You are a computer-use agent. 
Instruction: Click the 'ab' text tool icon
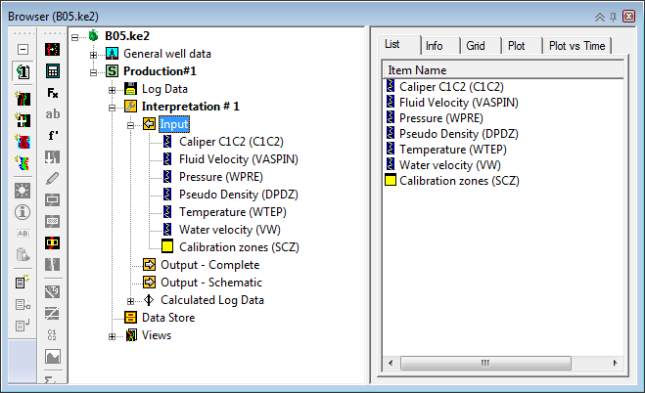coord(53,114)
